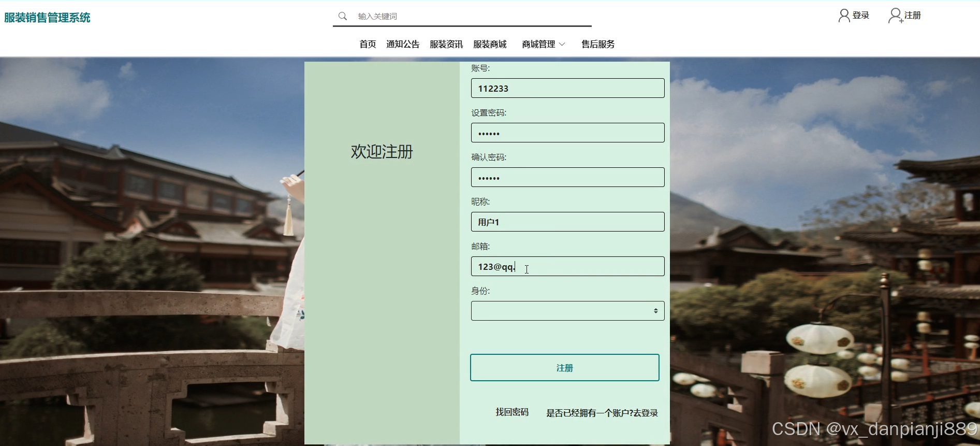This screenshot has width=980, height=446.
Task: Click the 找回密码 link
Action: tap(512, 412)
